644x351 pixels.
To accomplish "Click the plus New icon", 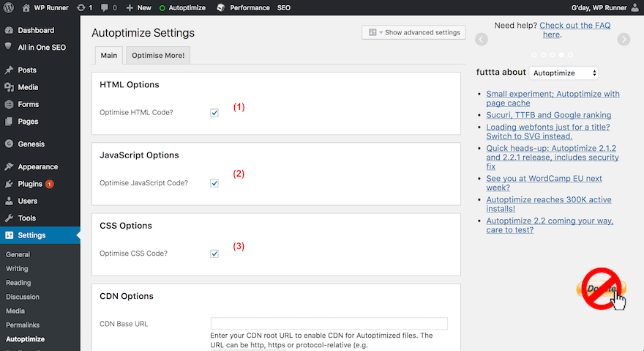I will pos(130,7).
